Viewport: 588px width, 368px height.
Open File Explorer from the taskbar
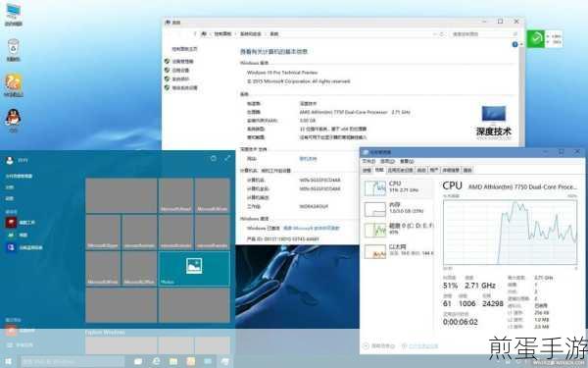[x=173, y=361]
